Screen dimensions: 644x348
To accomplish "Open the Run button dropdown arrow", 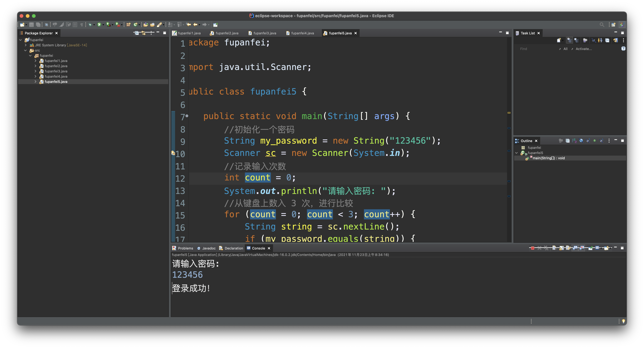I will pyautogui.click(x=103, y=25).
